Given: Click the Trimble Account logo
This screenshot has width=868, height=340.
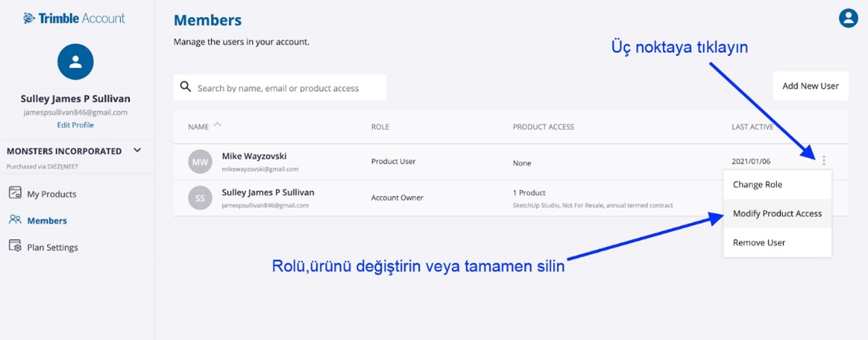Looking at the screenshot, I should 74,18.
